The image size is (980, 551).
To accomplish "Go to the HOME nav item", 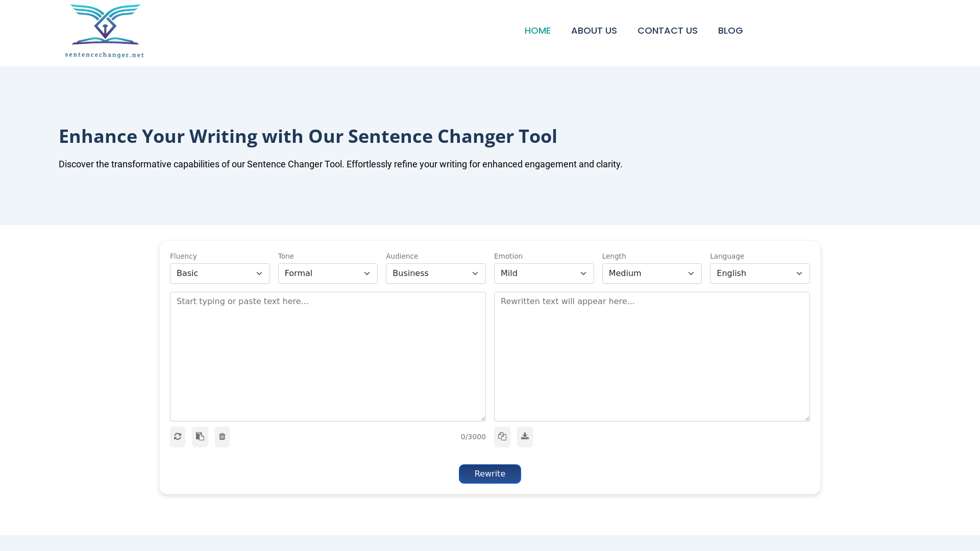I will [x=537, y=31].
